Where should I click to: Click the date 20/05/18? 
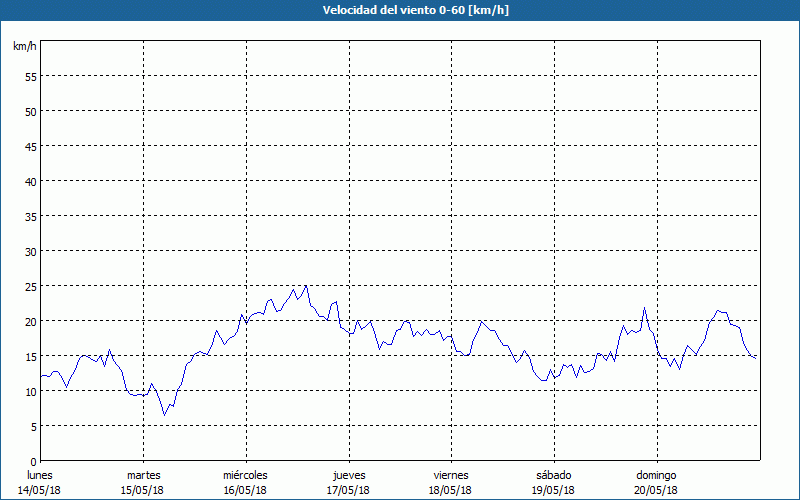(656, 490)
